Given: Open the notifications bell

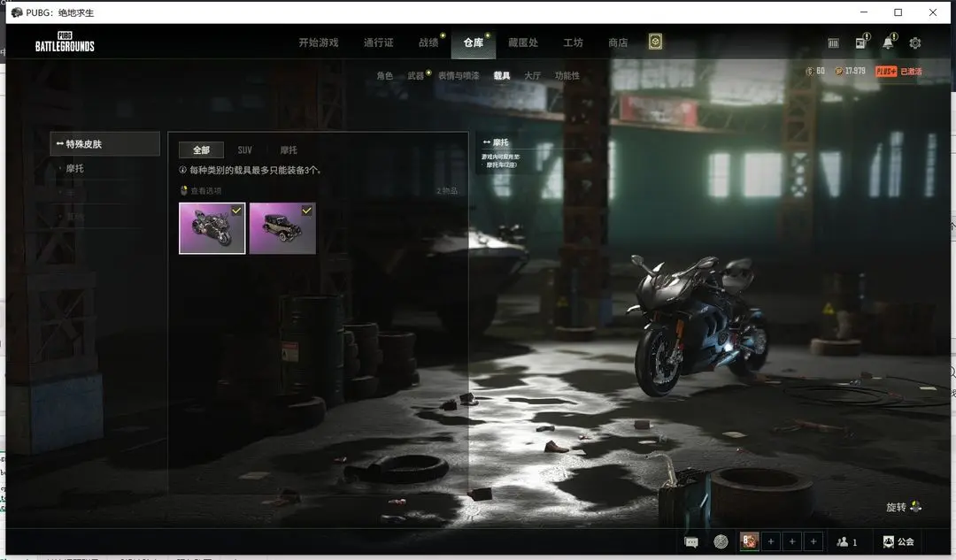Looking at the screenshot, I should (889, 42).
